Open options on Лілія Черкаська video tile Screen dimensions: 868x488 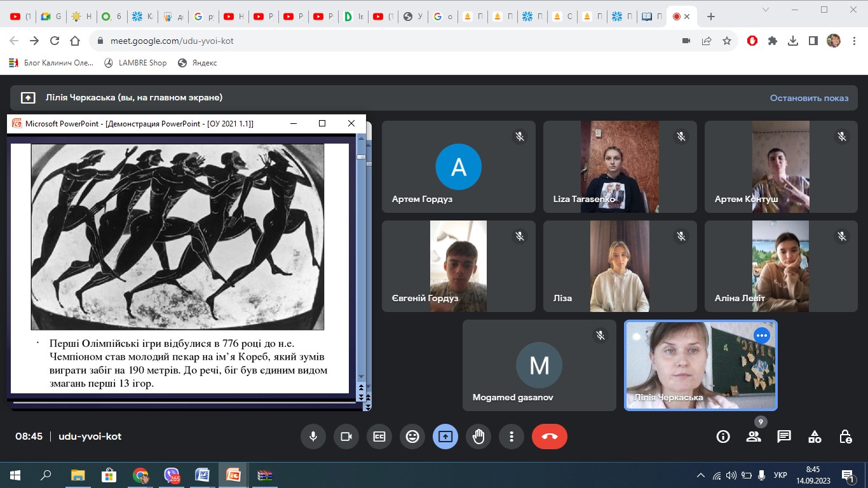point(761,335)
